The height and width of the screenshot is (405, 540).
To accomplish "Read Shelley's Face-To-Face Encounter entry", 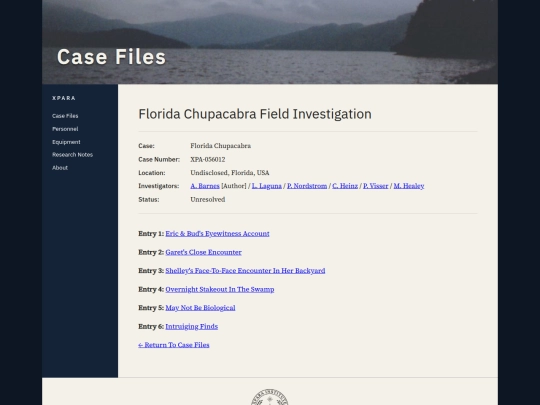I will pyautogui.click(x=245, y=271).
